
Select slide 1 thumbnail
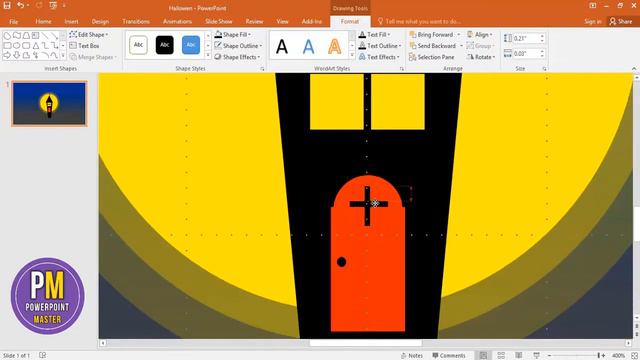(x=49, y=103)
